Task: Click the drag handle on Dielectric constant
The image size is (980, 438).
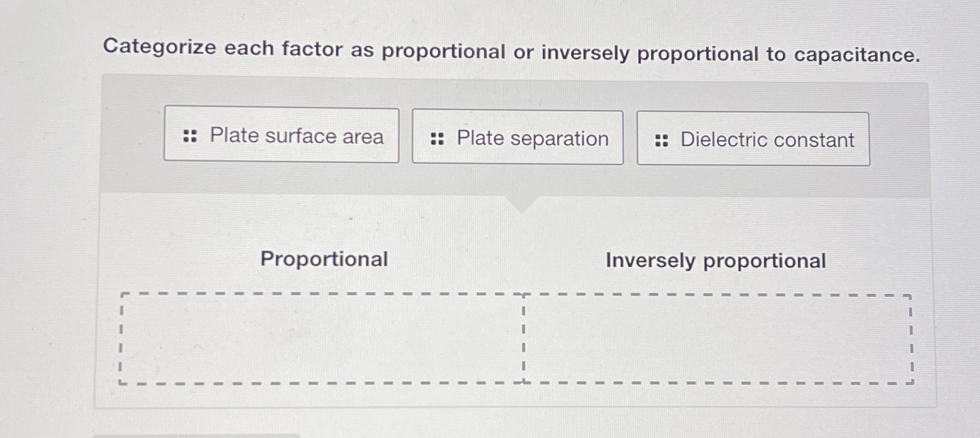Action: [662, 141]
